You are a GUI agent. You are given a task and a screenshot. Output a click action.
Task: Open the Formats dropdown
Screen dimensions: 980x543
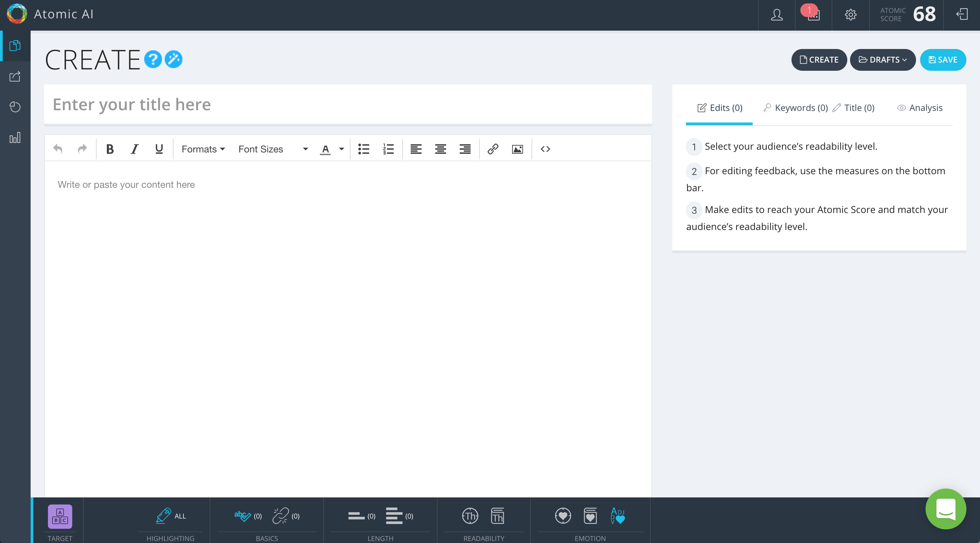point(203,149)
